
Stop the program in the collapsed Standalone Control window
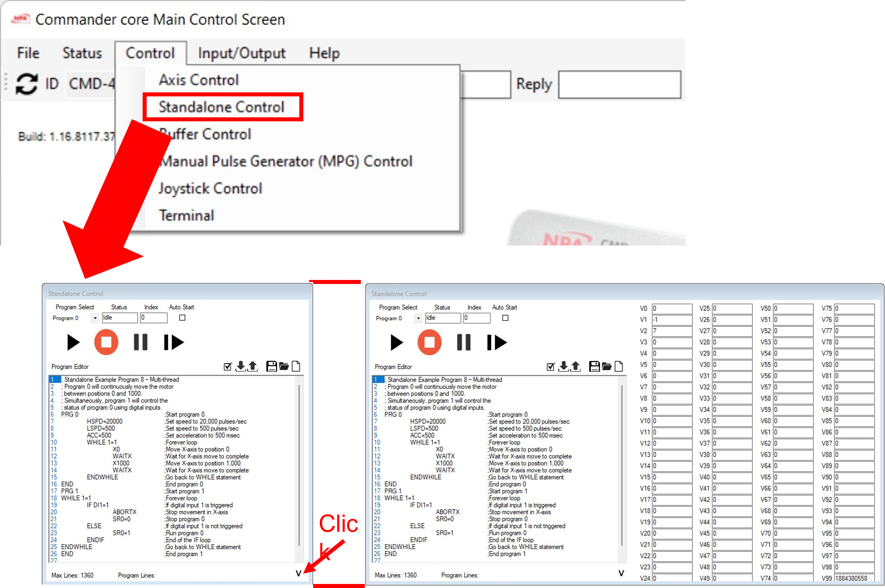pyautogui.click(x=106, y=342)
